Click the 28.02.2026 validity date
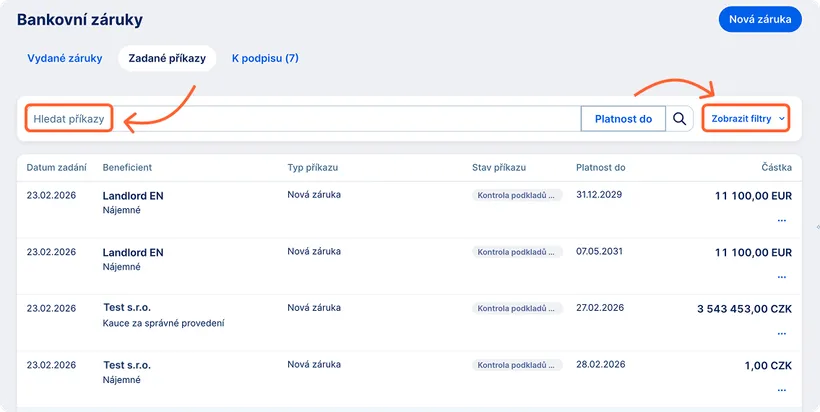Image resolution: width=820 pixels, height=412 pixels. (600, 364)
